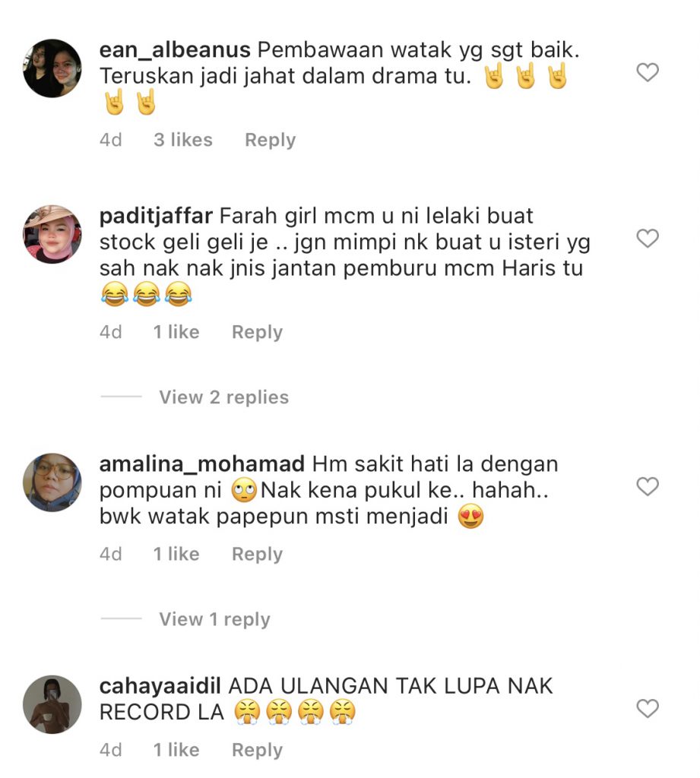Open paditjaffar's avatar photo
Viewport: 700px width, 778px height.
[52, 234]
